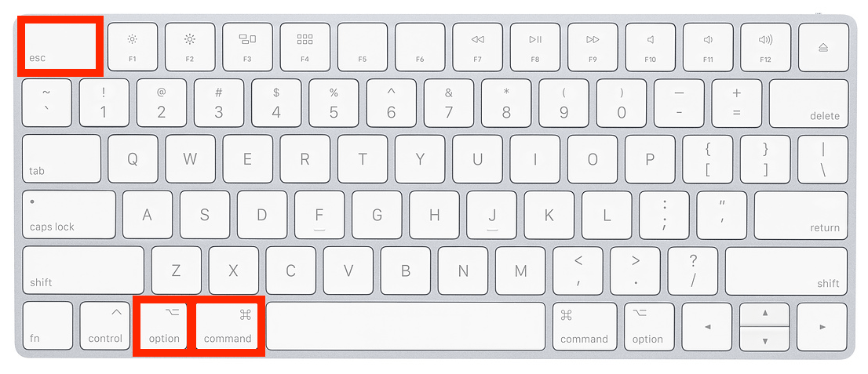Click the F3 Mission Control key

[x=247, y=47]
